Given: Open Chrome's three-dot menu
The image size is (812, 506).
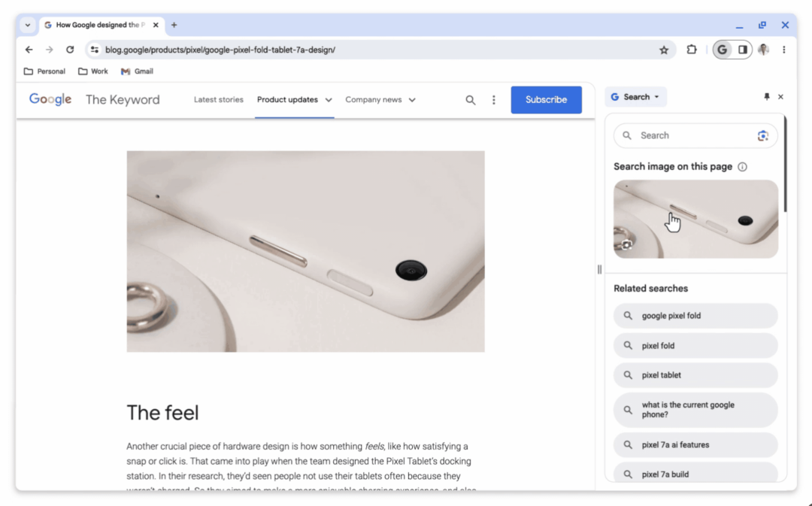Looking at the screenshot, I should point(784,50).
